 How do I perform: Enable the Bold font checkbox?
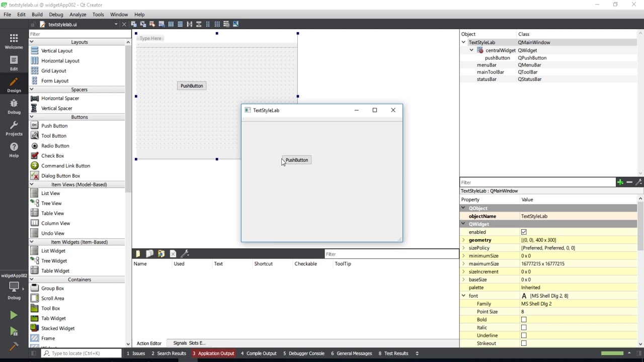524,319
